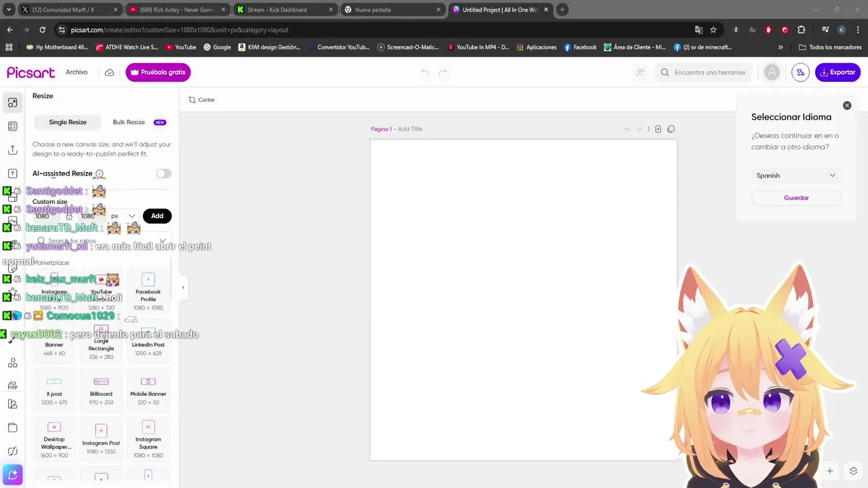The image size is (868, 488).
Task: Click the zoom plus icon at bottom
Action: (x=829, y=471)
